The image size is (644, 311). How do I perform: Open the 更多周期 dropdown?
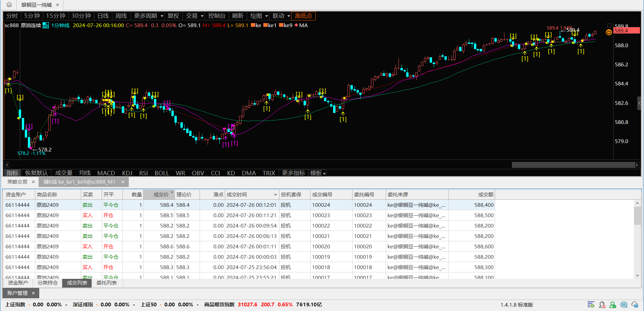[x=148, y=16]
